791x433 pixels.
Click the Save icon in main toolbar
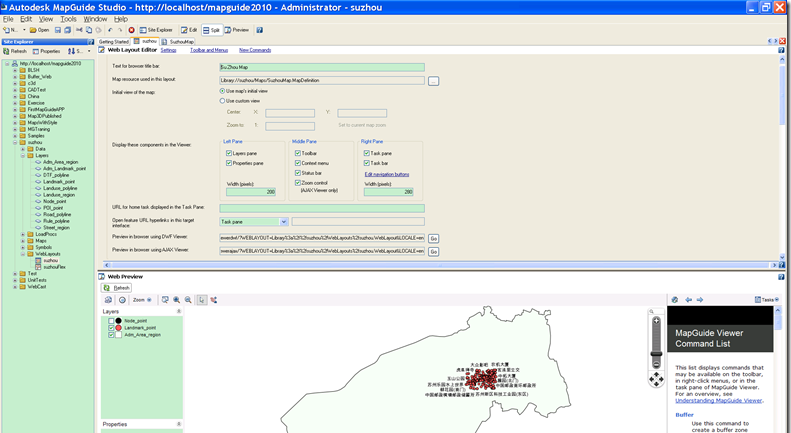point(58,30)
